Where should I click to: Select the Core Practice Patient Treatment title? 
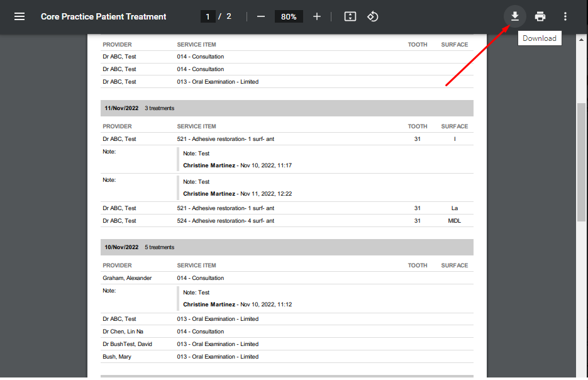pyautogui.click(x=104, y=16)
